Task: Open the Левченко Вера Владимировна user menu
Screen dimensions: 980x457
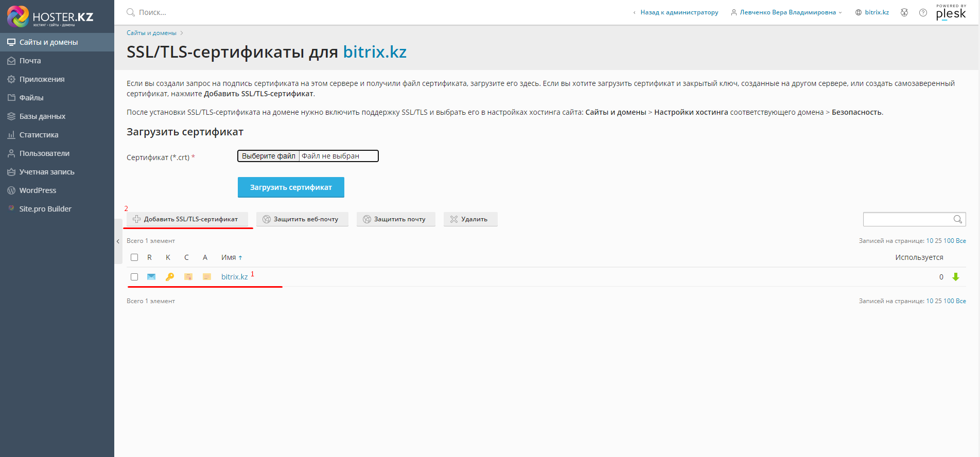Action: (786, 12)
